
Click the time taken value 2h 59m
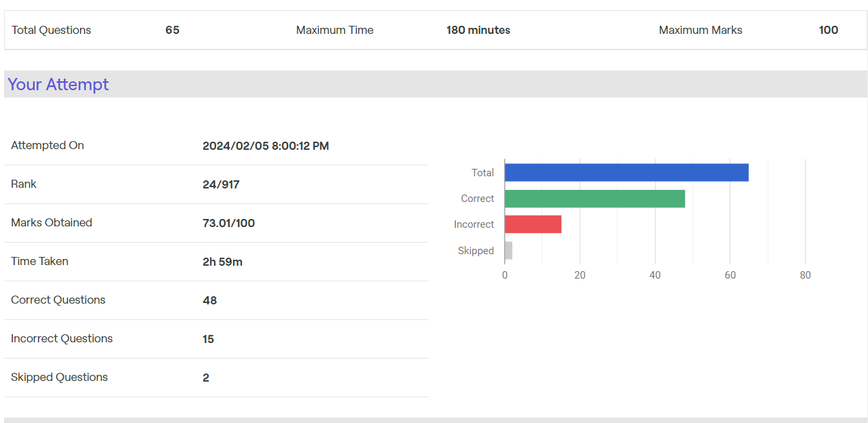point(222,262)
